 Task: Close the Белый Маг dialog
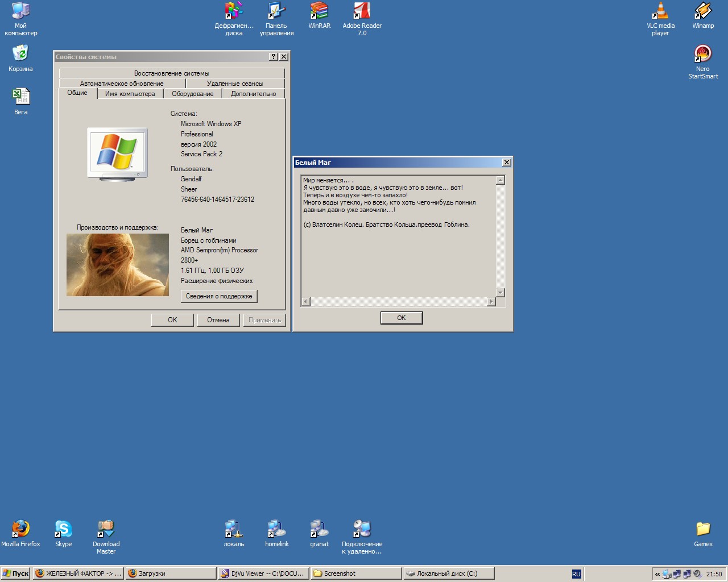[x=507, y=163]
